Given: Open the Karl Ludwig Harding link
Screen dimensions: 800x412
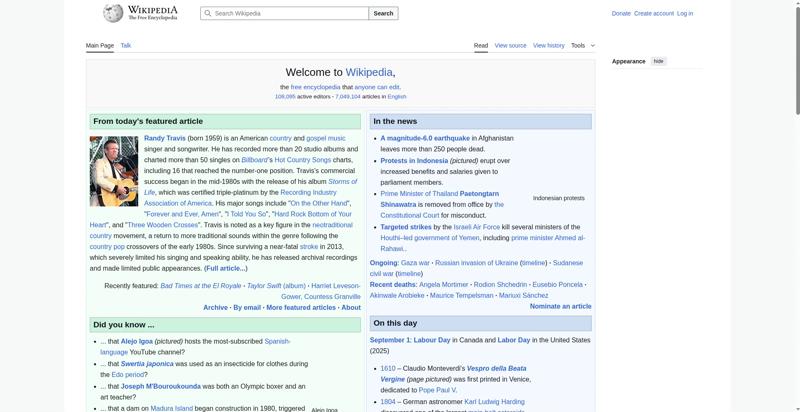Looking at the screenshot, I should coord(494,402).
